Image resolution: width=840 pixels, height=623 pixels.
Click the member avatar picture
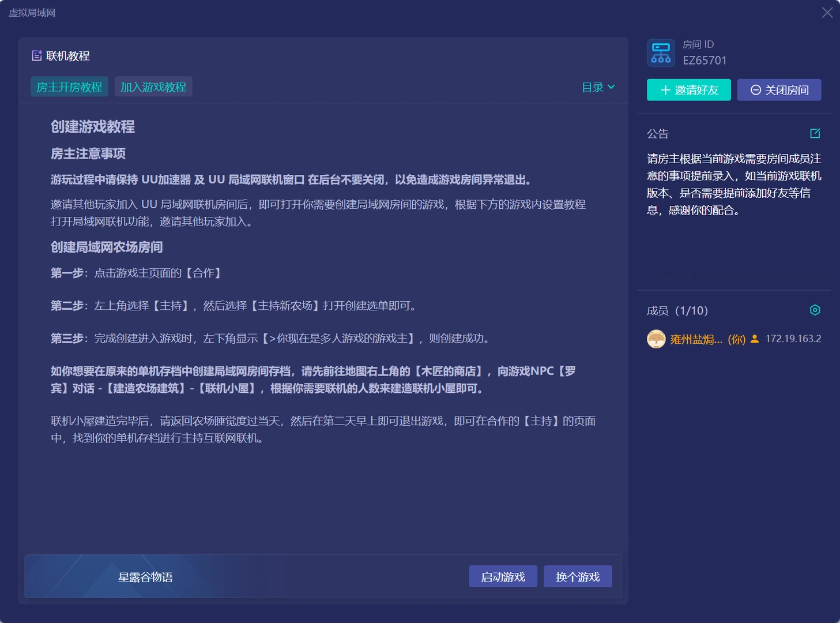(656, 339)
